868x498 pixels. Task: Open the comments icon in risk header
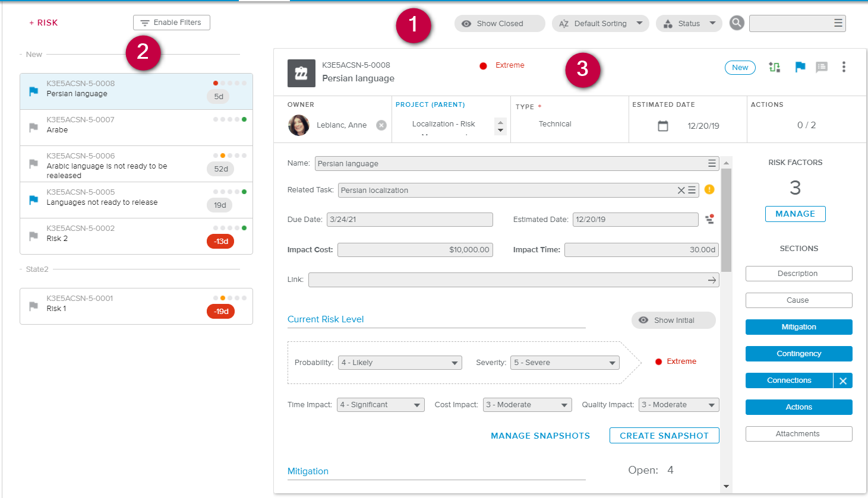tap(822, 67)
